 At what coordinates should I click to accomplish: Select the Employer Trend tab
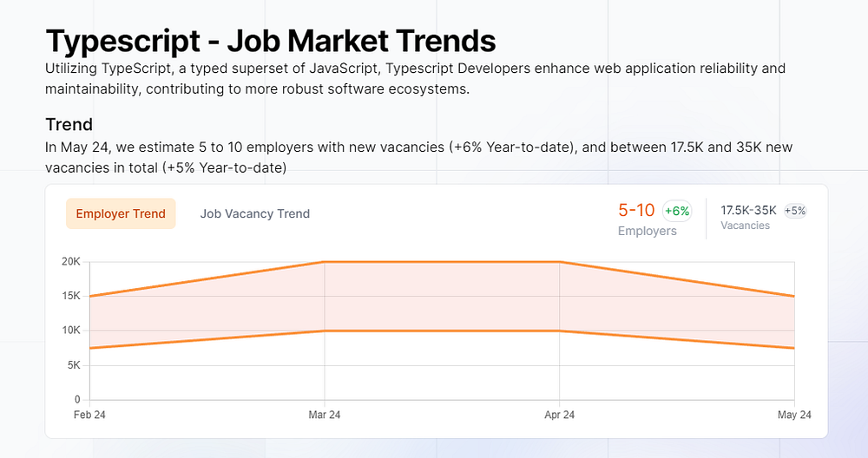121,213
